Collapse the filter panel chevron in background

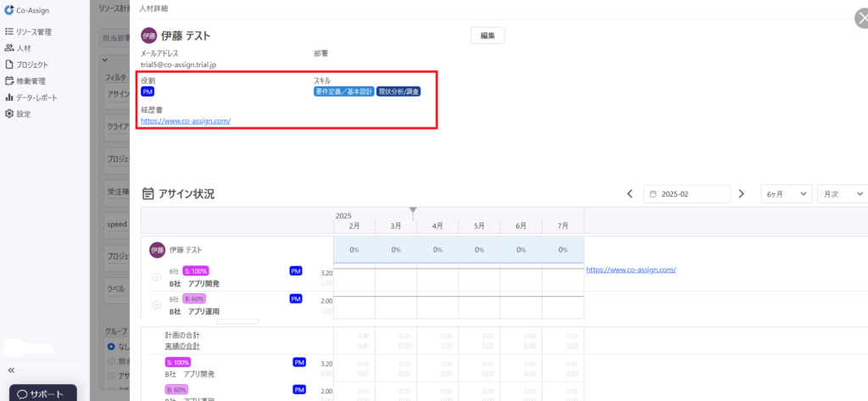(106, 60)
